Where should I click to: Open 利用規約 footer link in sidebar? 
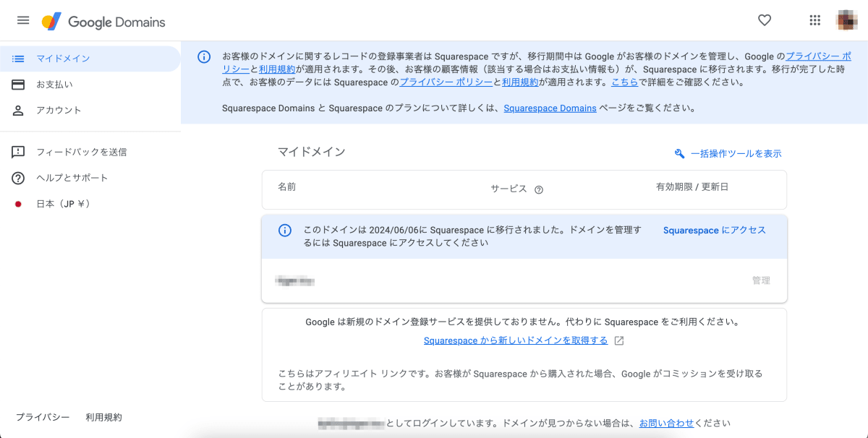pyautogui.click(x=103, y=418)
